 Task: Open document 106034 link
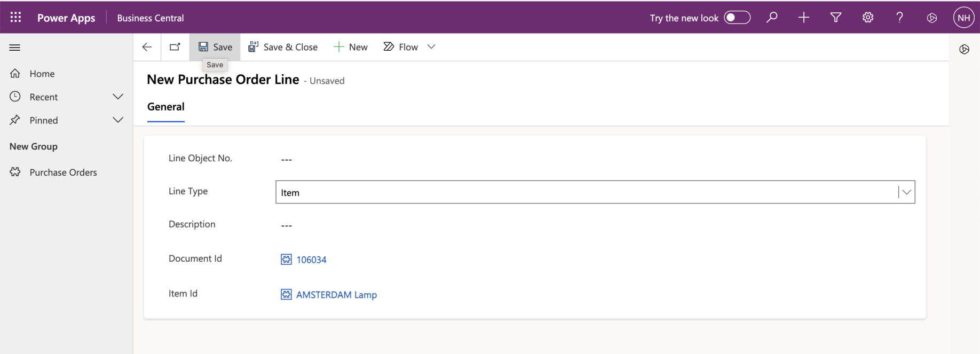click(x=311, y=260)
